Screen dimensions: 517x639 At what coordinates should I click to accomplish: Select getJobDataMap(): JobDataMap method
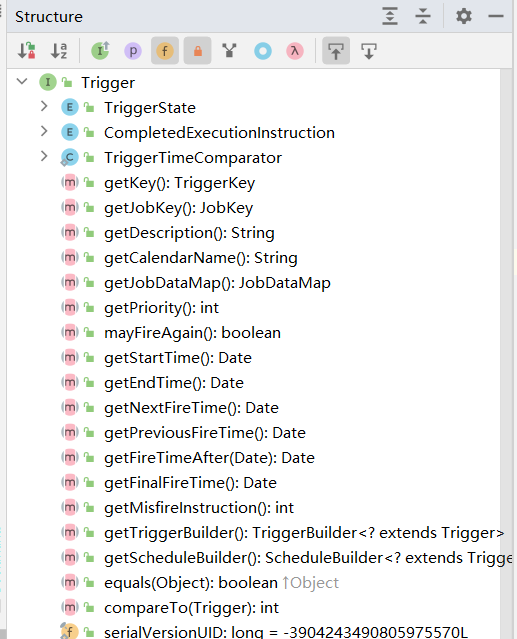coord(217,283)
